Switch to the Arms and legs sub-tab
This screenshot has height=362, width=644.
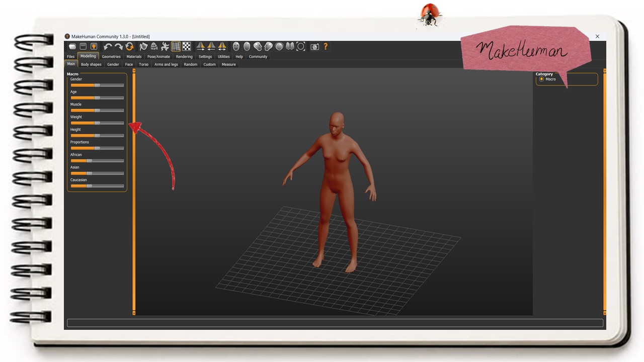click(166, 64)
